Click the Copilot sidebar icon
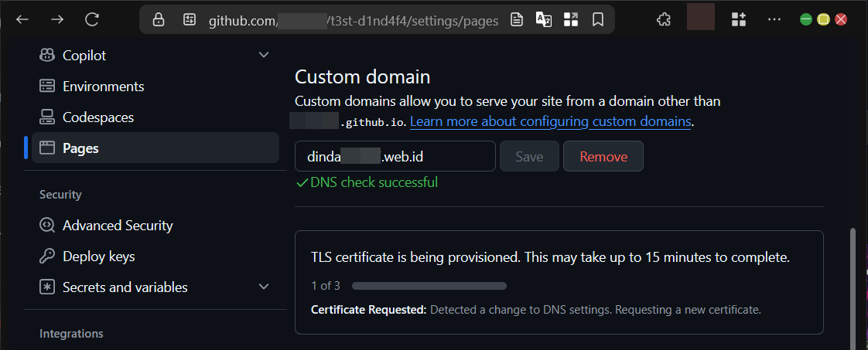 (x=47, y=56)
